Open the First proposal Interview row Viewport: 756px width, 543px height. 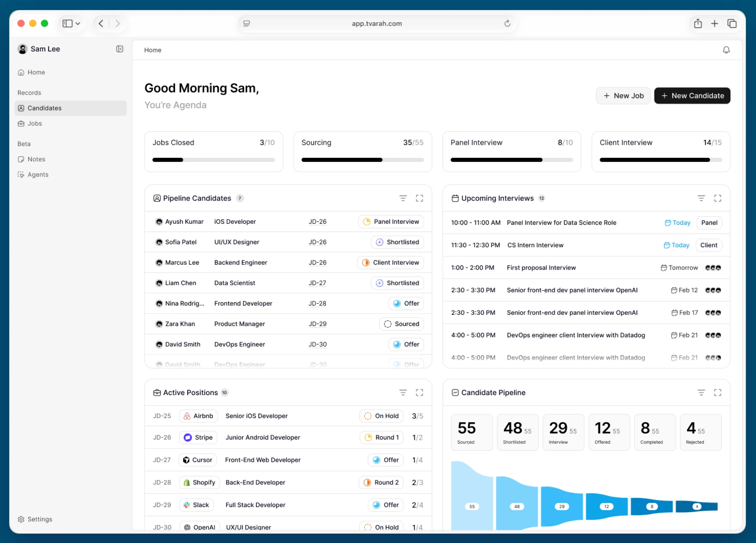click(x=586, y=268)
